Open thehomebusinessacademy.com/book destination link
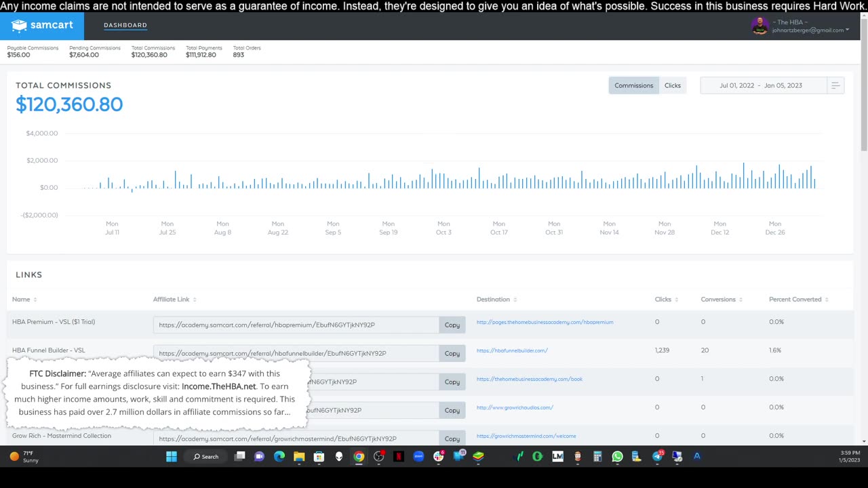The height and width of the screenshot is (488, 868). point(529,379)
